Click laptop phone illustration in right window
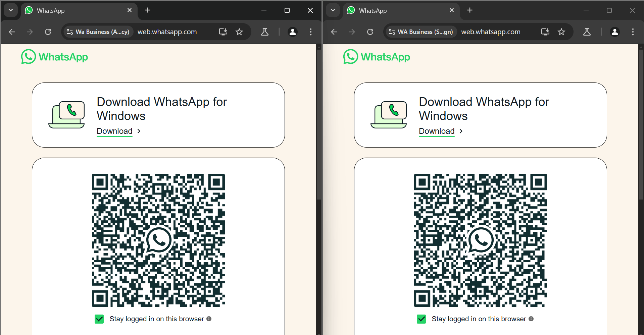Image resolution: width=644 pixels, height=335 pixels. pos(389,115)
